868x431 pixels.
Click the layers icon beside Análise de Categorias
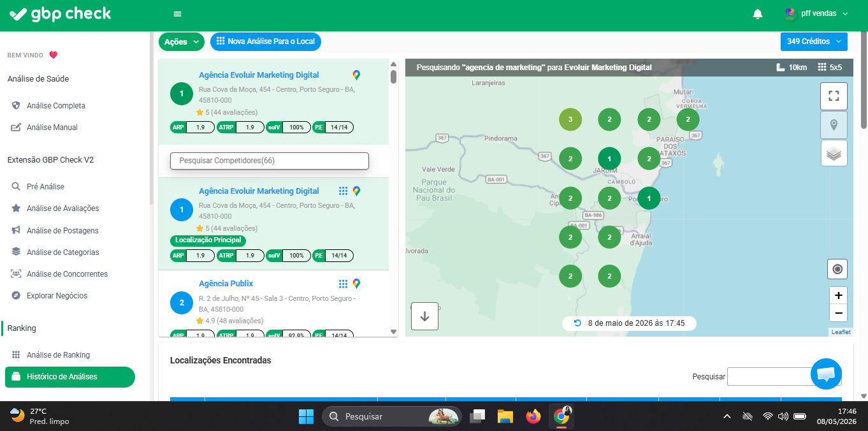click(16, 252)
